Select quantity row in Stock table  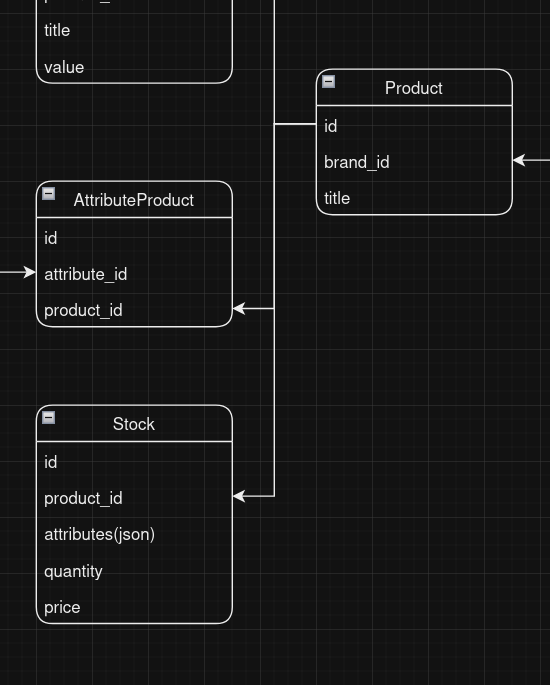(134, 571)
